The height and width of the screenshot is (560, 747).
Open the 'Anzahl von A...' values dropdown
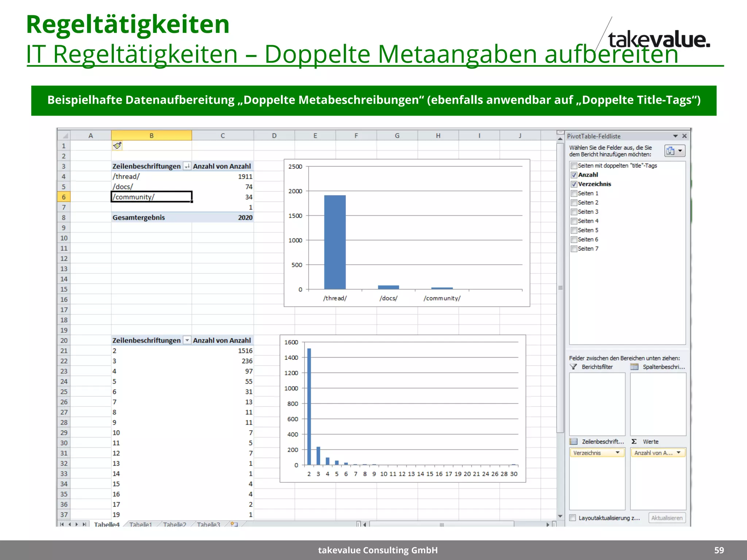pyautogui.click(x=678, y=452)
